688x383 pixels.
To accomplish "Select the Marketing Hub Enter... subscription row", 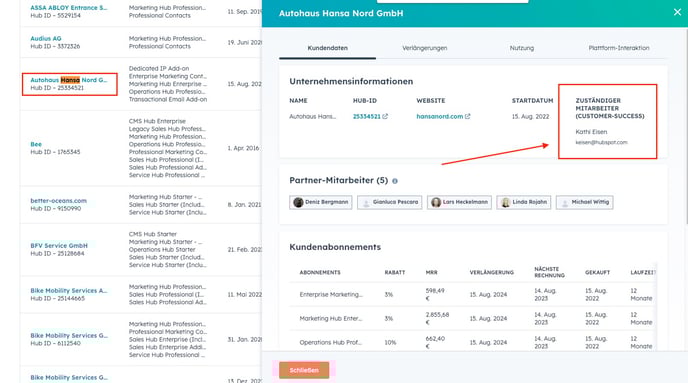I will click(473, 319).
